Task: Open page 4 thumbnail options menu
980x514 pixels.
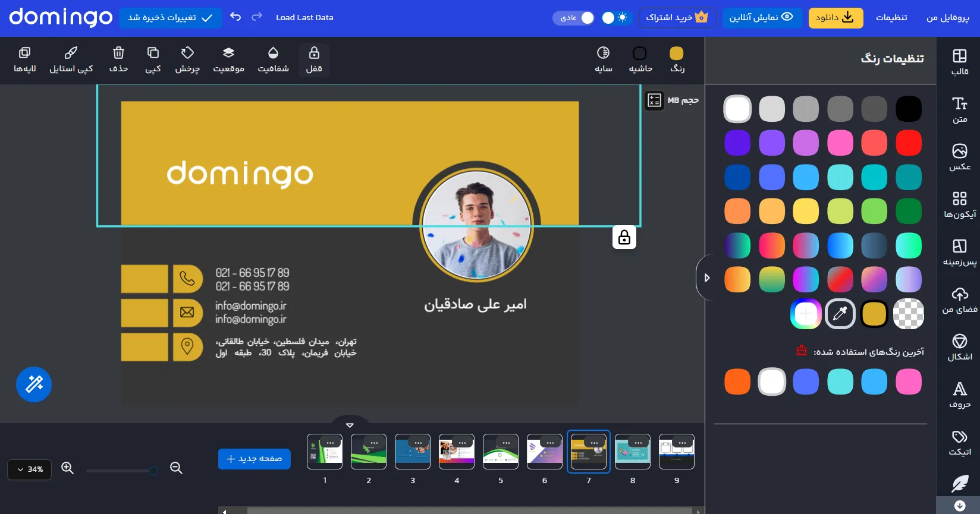Action: coord(462,443)
